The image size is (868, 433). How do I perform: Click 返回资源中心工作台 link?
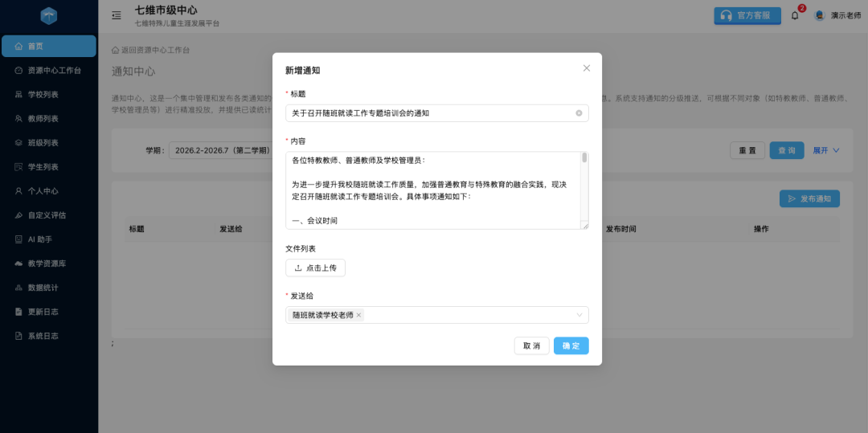coord(150,50)
